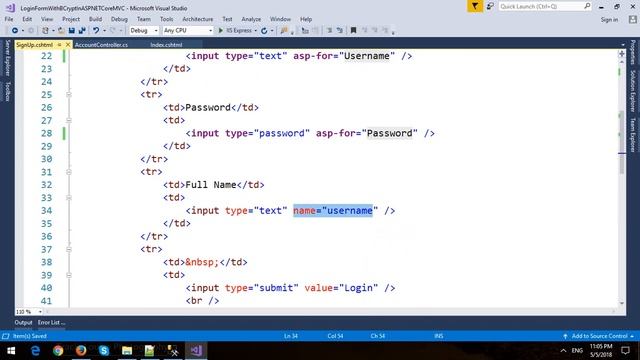
Task: Click the New Project toolbar icon
Action: click(45, 31)
